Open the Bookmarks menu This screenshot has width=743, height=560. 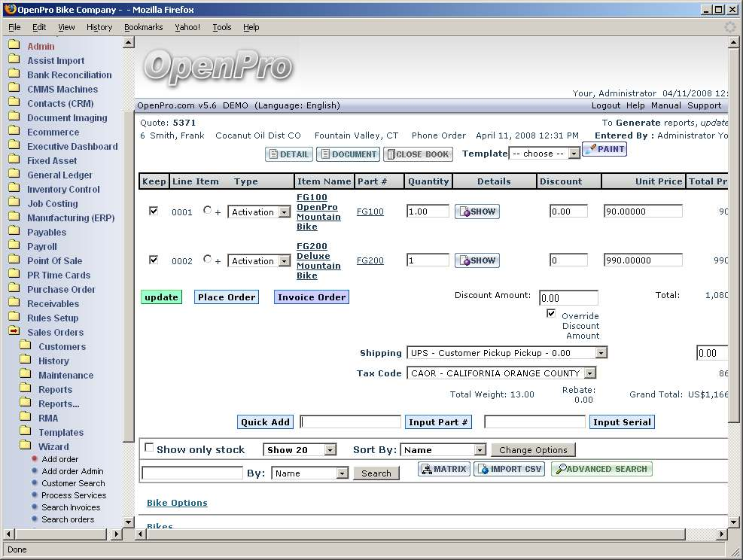click(143, 27)
